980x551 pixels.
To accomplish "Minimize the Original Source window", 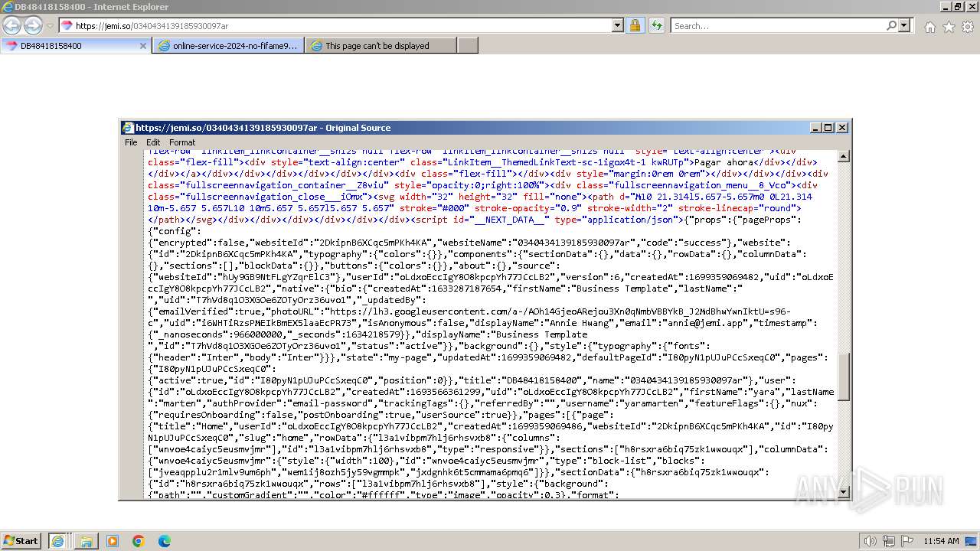I will click(815, 128).
